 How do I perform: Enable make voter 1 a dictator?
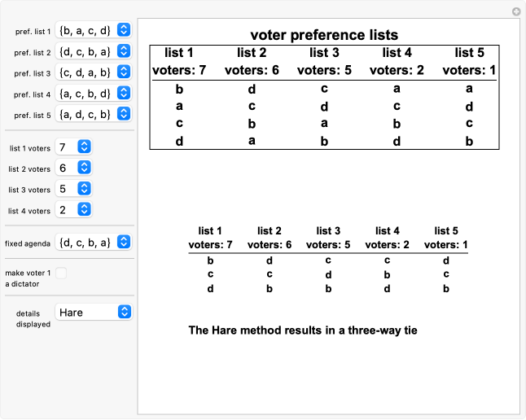[x=61, y=273]
